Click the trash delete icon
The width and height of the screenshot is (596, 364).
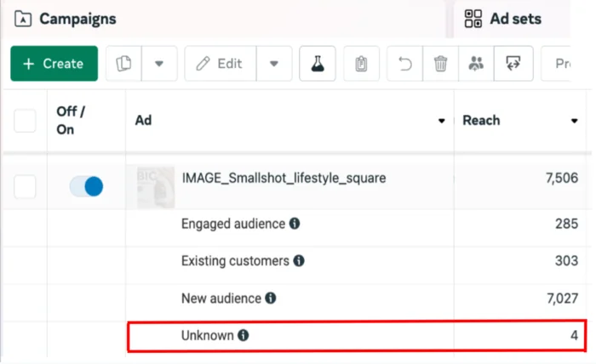click(440, 64)
